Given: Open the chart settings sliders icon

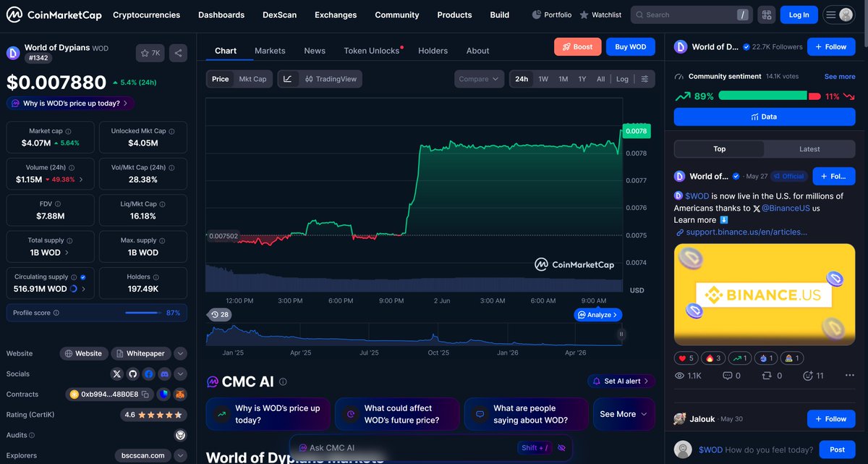Looking at the screenshot, I should [x=644, y=79].
